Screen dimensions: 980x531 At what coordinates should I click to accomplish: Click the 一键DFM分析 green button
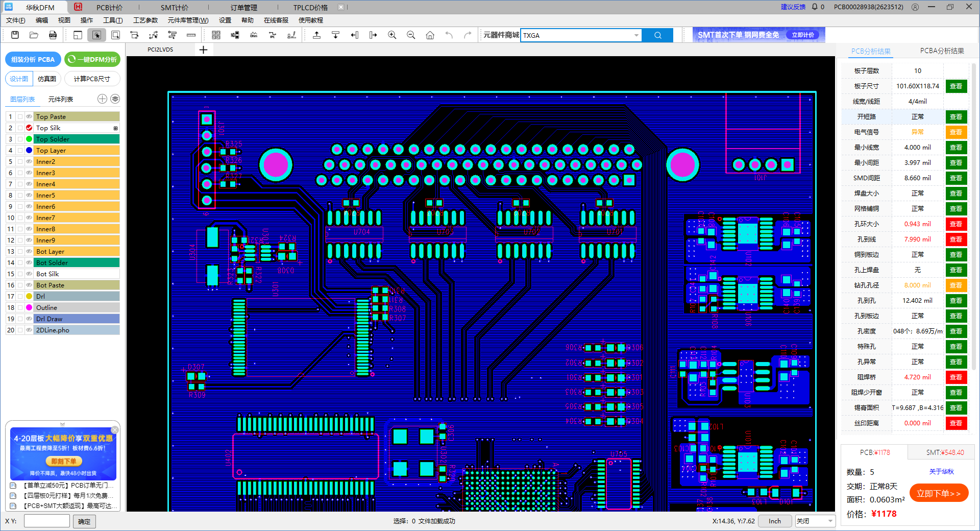92,59
